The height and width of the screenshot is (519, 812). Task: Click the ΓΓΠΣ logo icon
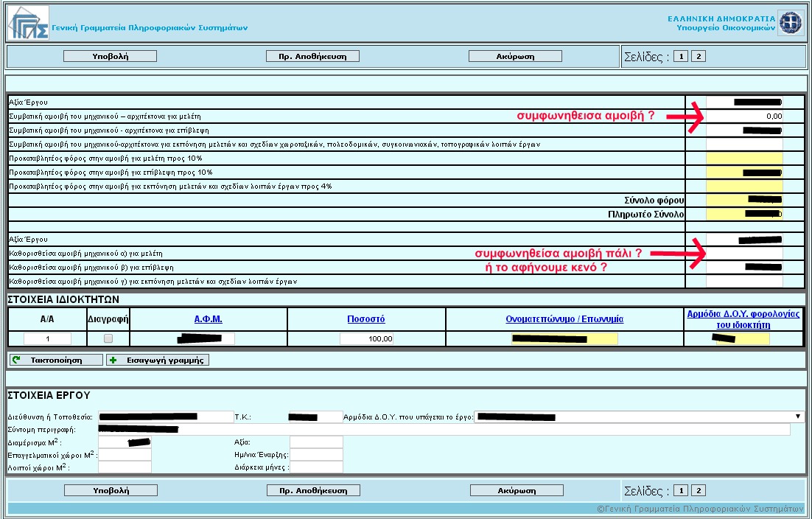27,24
